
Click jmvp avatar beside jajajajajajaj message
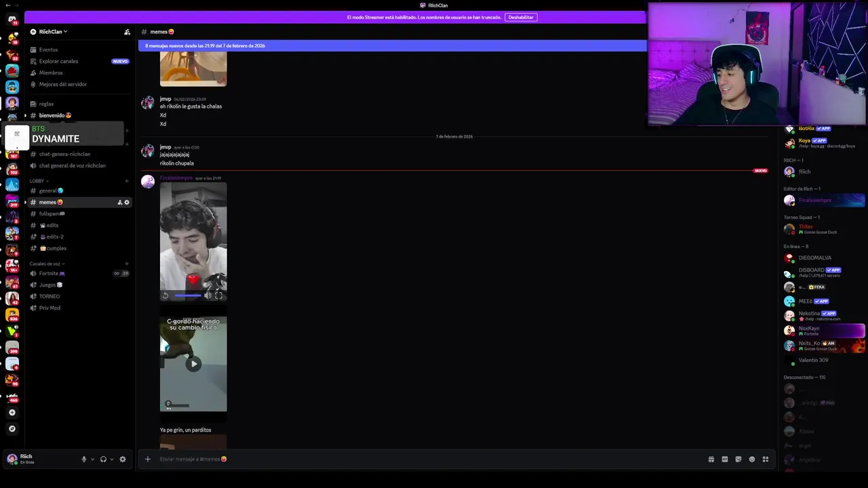click(x=147, y=150)
